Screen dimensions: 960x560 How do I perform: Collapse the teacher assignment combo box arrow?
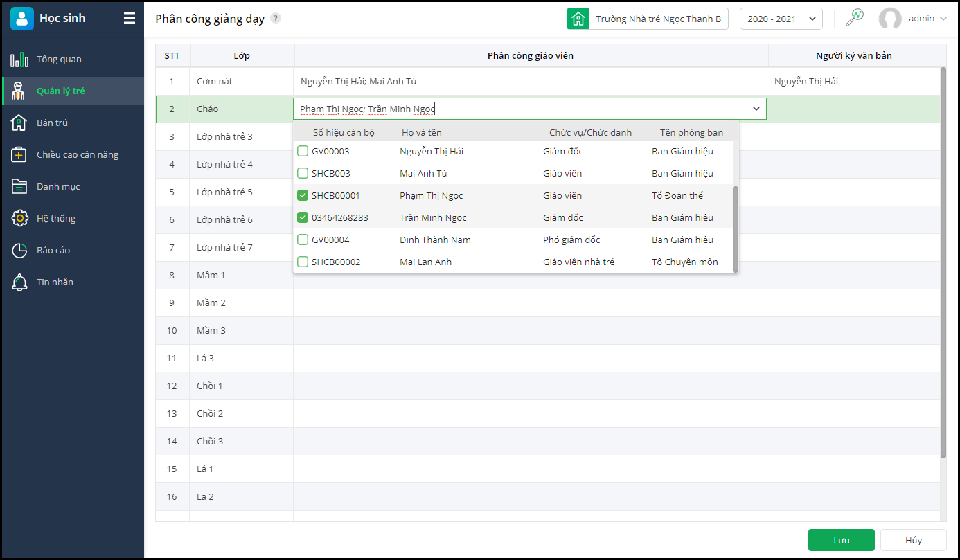click(x=756, y=109)
